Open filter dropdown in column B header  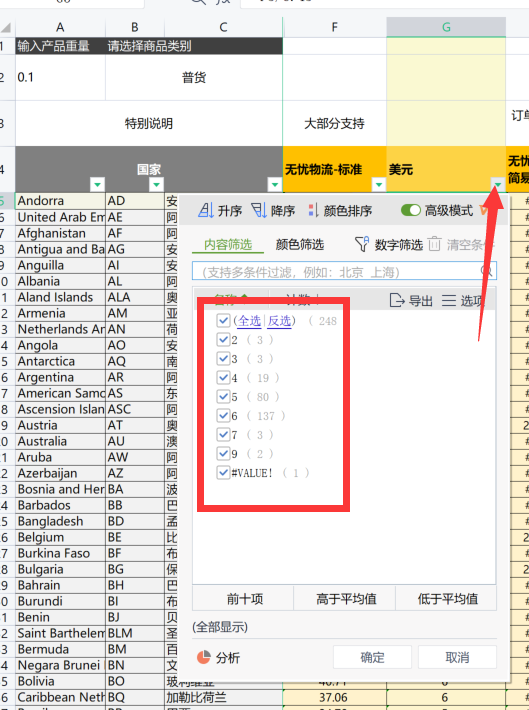coord(156,184)
